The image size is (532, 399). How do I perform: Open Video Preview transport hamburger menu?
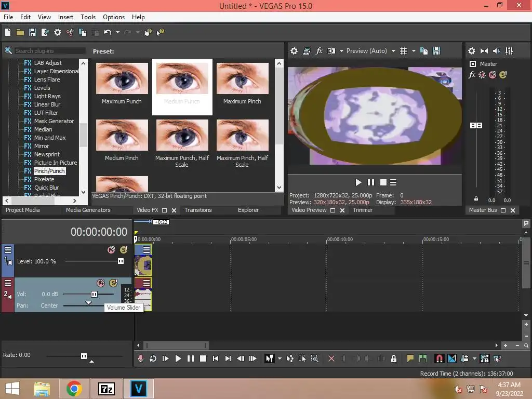(x=393, y=182)
